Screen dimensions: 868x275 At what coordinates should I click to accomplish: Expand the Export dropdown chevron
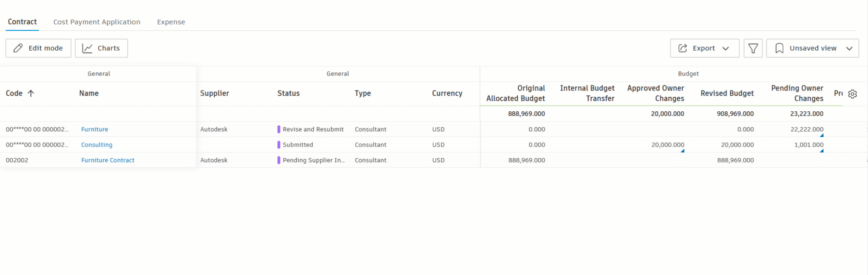pyautogui.click(x=726, y=48)
